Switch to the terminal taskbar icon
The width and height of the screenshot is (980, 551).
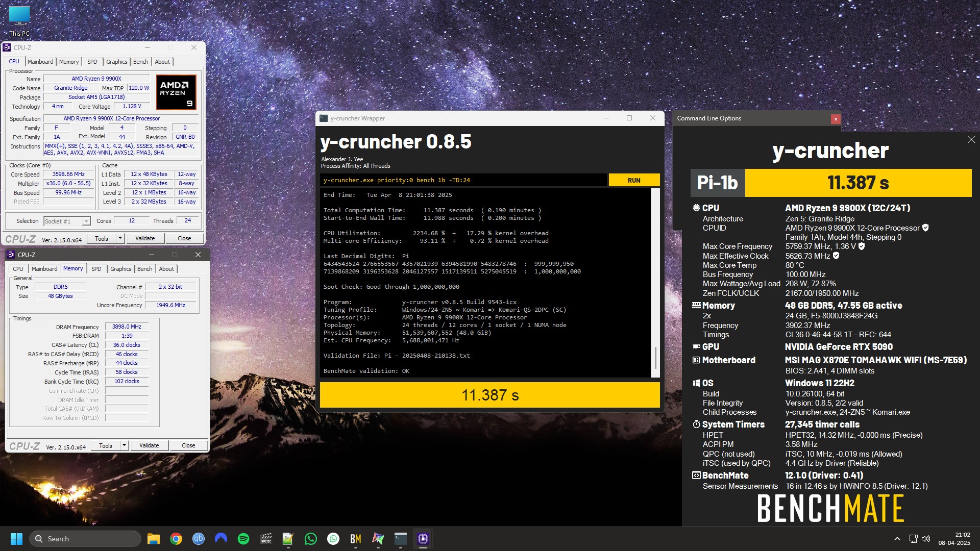click(401, 539)
